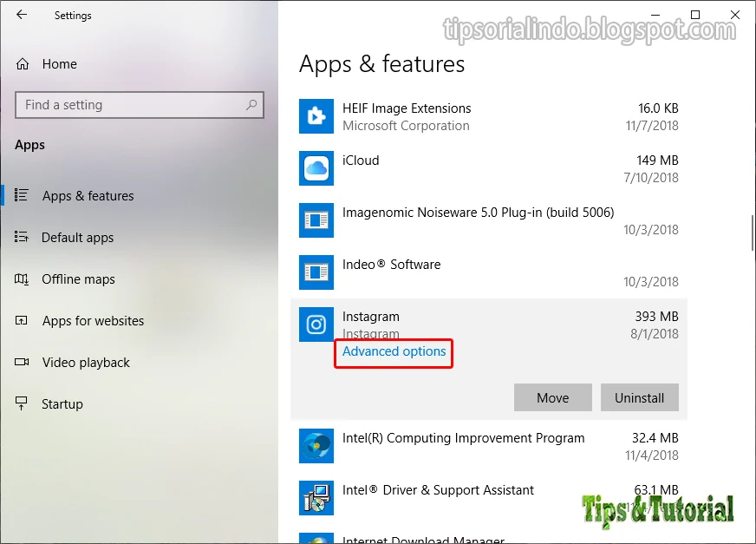756x544 pixels.
Task: Click the iCloud app icon
Action: coord(316,168)
